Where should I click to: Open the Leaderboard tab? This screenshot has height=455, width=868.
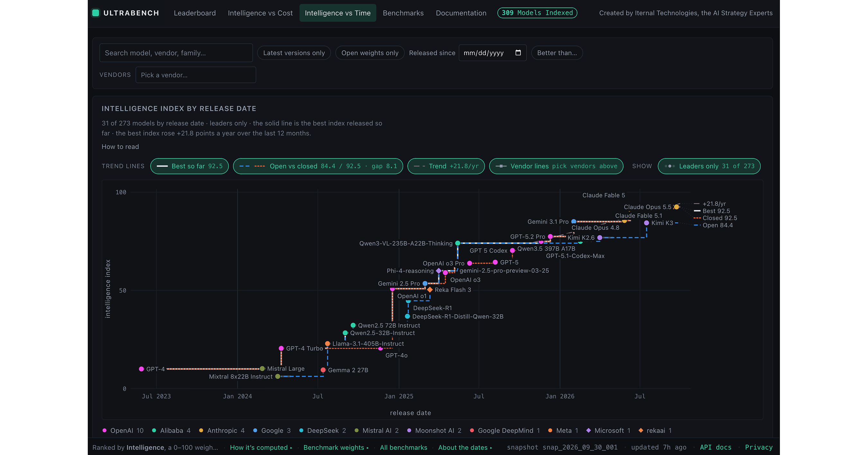(195, 13)
